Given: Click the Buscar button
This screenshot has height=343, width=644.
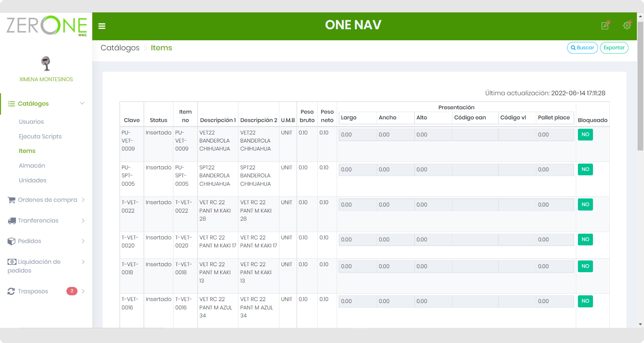Looking at the screenshot, I should coord(582,48).
